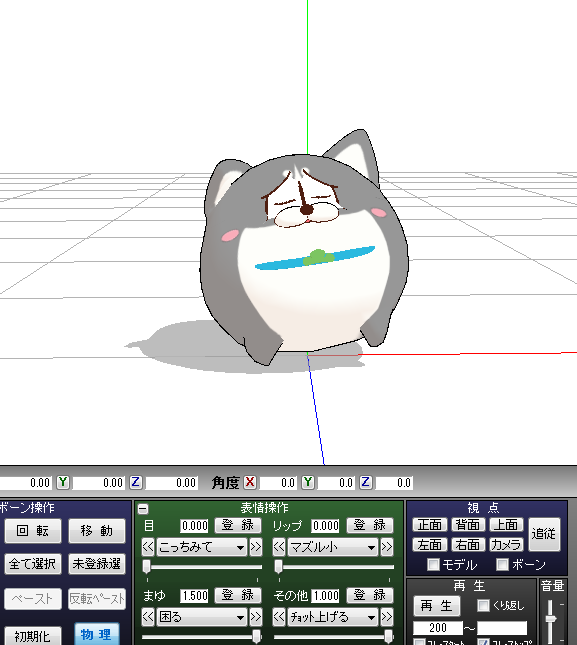Click the リップ value field showing 0.000
Screen dimensions: 577x645
pyautogui.click(x=325, y=526)
